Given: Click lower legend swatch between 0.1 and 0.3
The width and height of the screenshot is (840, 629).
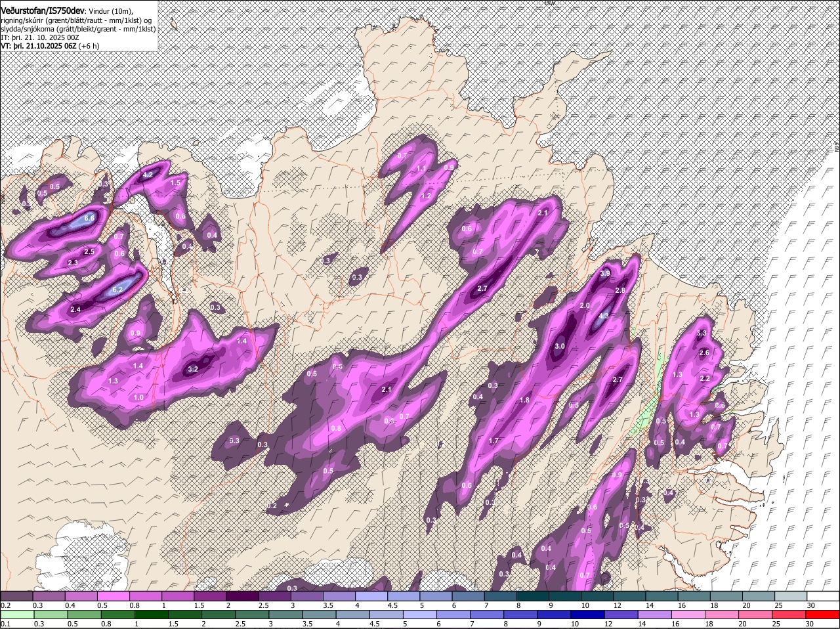Looking at the screenshot, I should tap(16, 615).
